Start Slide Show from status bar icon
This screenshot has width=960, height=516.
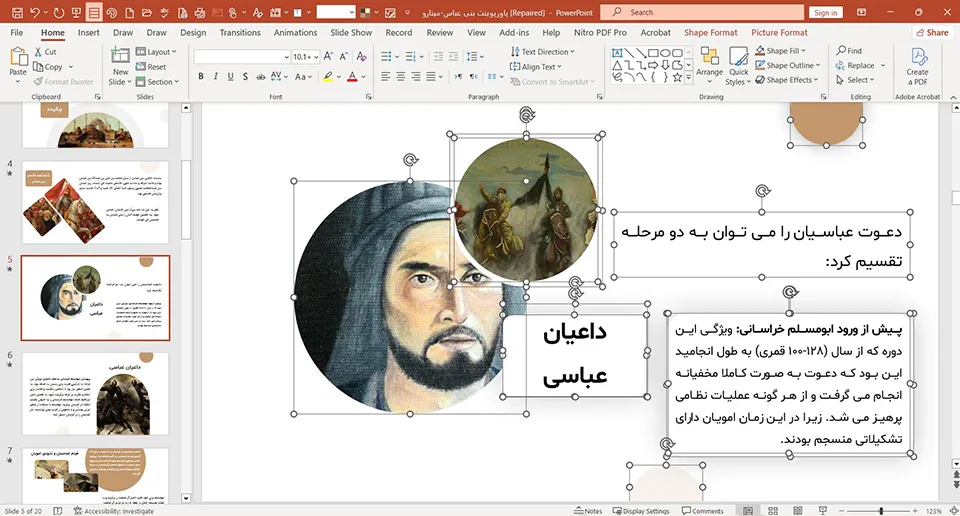pos(823,510)
